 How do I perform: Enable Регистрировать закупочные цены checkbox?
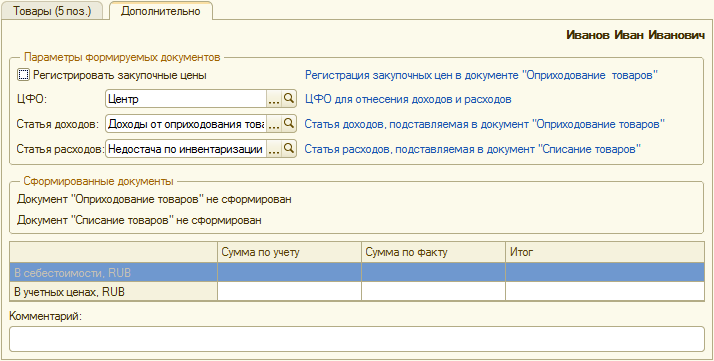coord(23,75)
